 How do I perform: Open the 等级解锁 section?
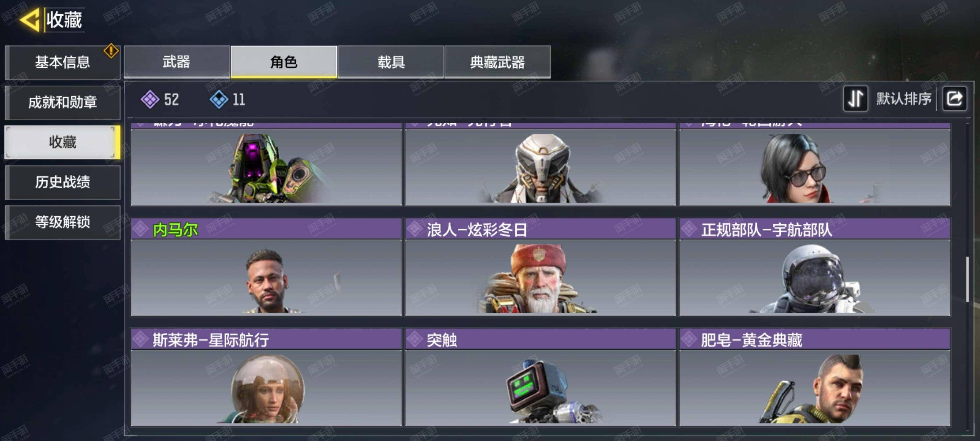[x=63, y=222]
